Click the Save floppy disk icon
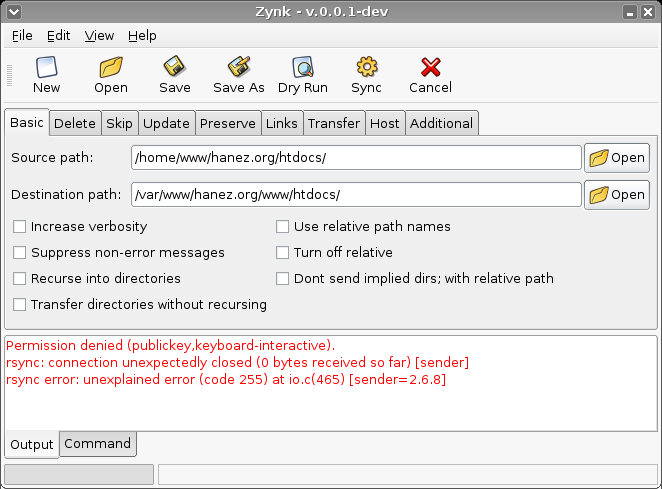The width and height of the screenshot is (662, 489). [x=174, y=67]
